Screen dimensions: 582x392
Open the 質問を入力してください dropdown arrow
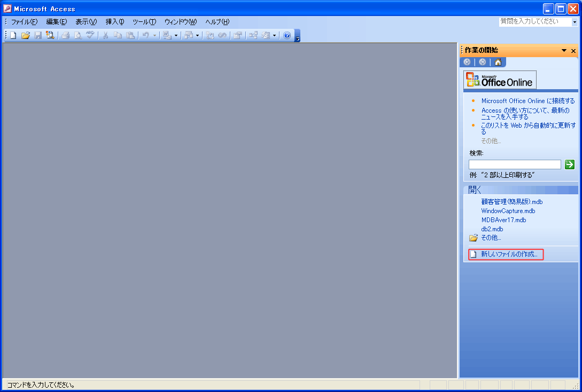[x=575, y=22]
